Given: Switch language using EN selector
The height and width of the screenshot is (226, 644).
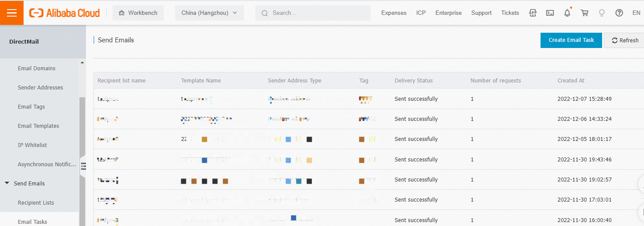Looking at the screenshot, I should pyautogui.click(x=636, y=13).
